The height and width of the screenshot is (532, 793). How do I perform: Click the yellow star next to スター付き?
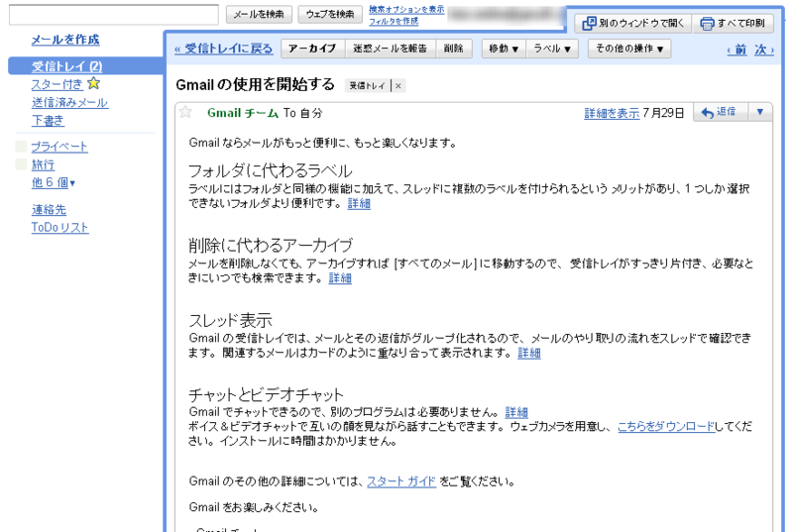[x=93, y=83]
